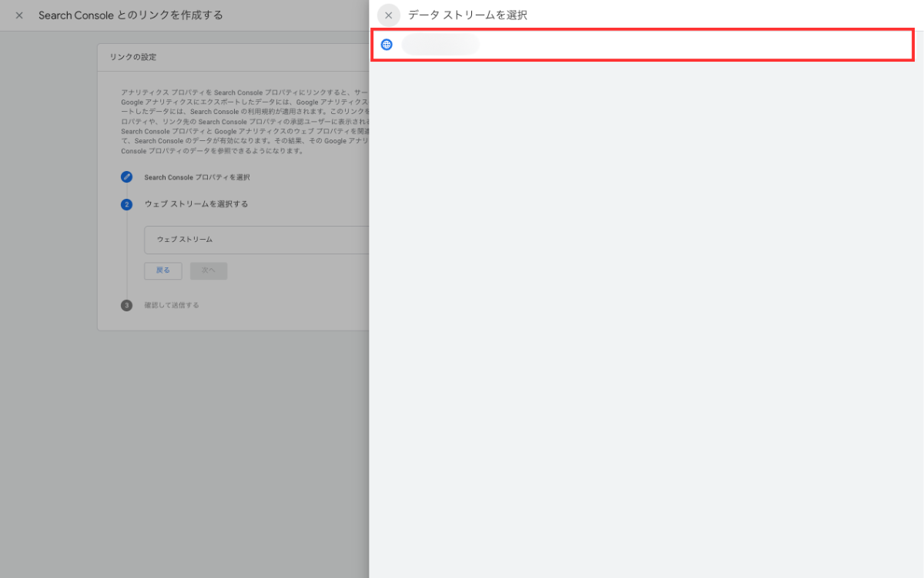Click the globe icon of the data stream
The height and width of the screenshot is (578, 924).
pos(387,45)
